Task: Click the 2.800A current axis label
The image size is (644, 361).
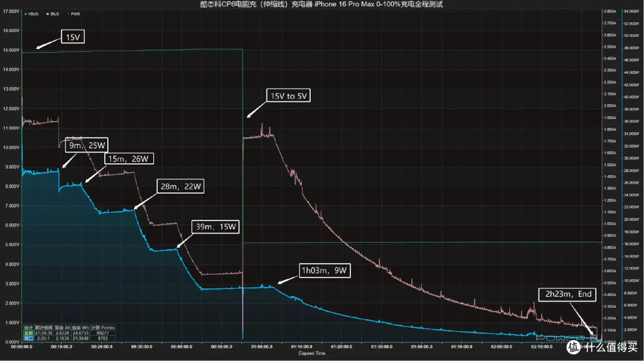Action: click(610, 11)
